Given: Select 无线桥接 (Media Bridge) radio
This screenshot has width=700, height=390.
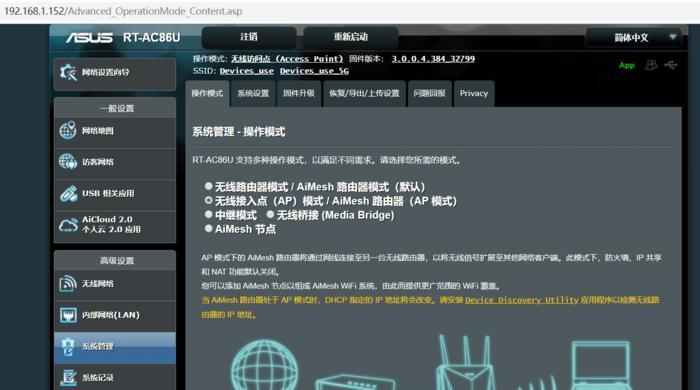Looking at the screenshot, I should coord(270,214).
